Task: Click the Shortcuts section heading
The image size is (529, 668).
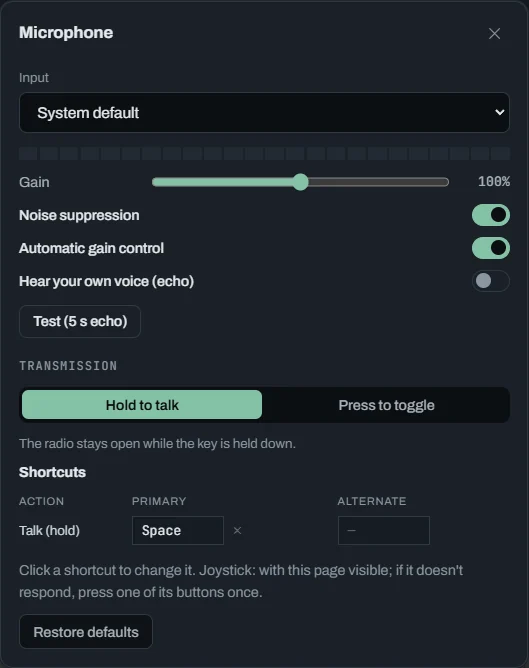Action: pyautogui.click(x=52, y=472)
